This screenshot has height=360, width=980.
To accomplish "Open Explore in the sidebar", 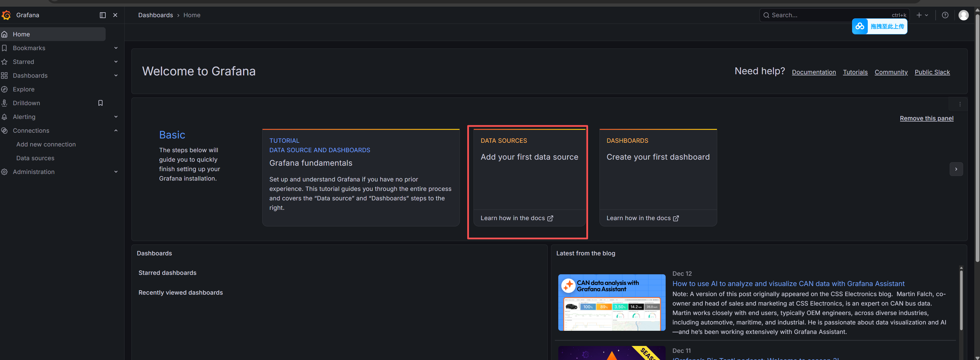I will point(23,89).
